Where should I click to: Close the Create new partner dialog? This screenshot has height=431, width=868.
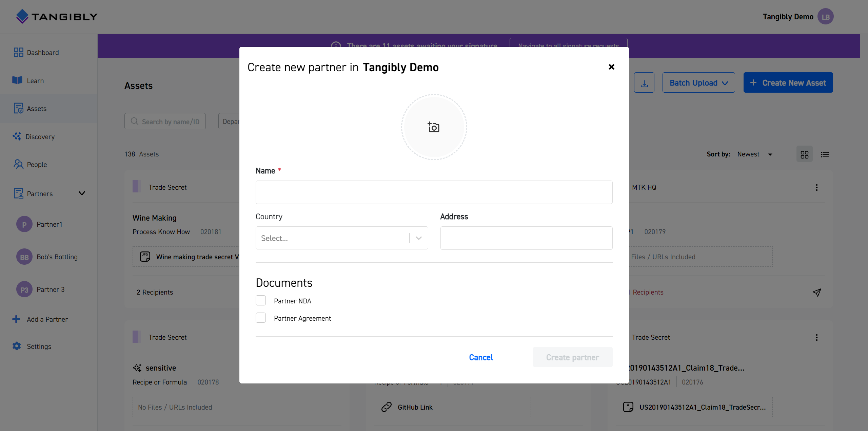(611, 67)
